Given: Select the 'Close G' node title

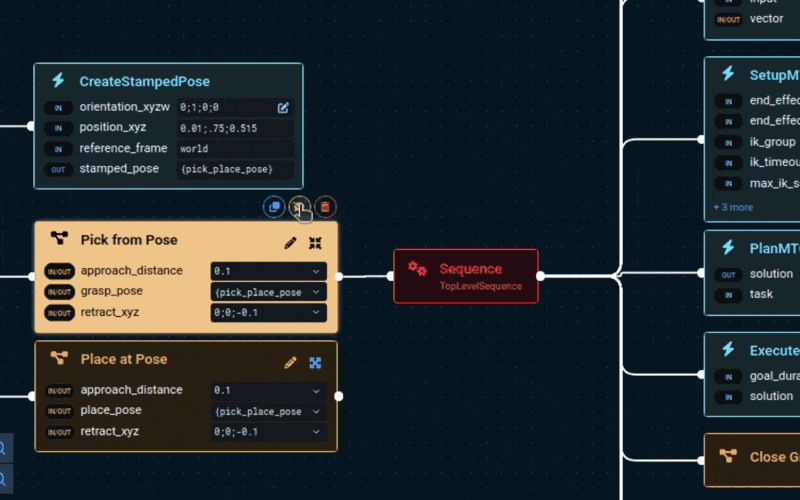Looking at the screenshot, I should coord(774,457).
